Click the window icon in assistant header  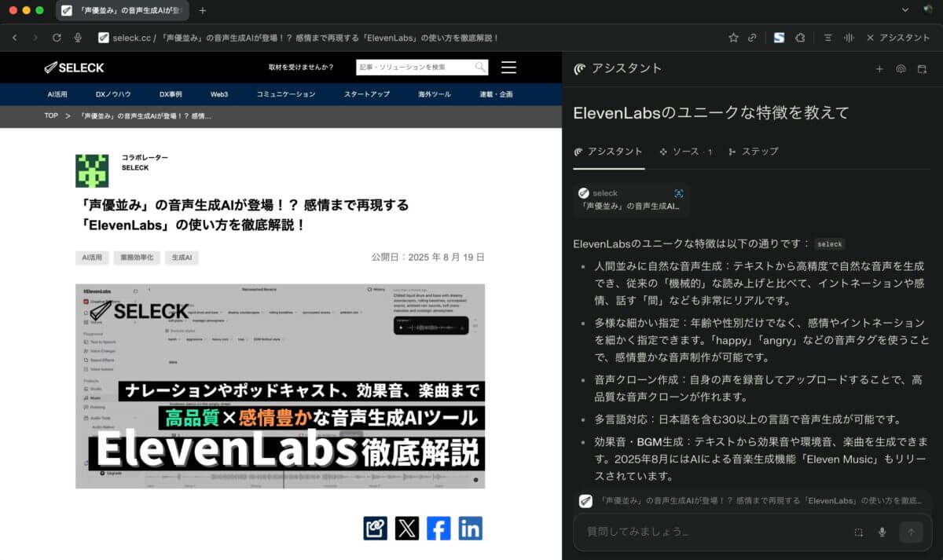pyautogui.click(x=923, y=69)
